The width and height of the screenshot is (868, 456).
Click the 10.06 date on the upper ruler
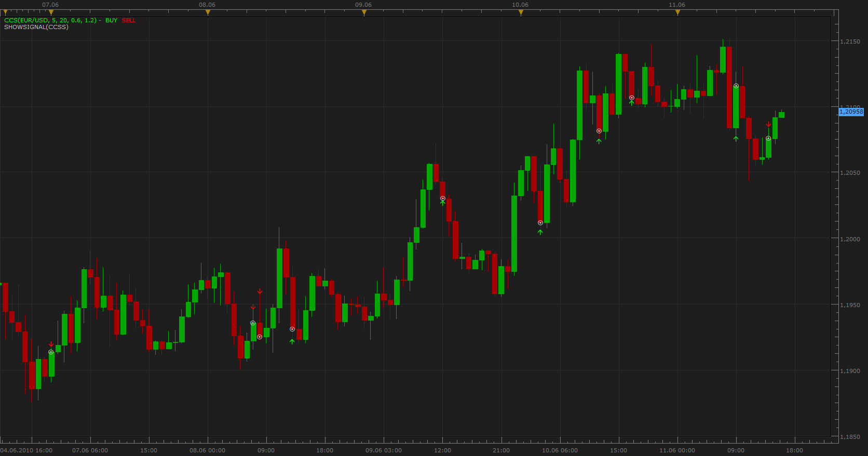point(520,5)
